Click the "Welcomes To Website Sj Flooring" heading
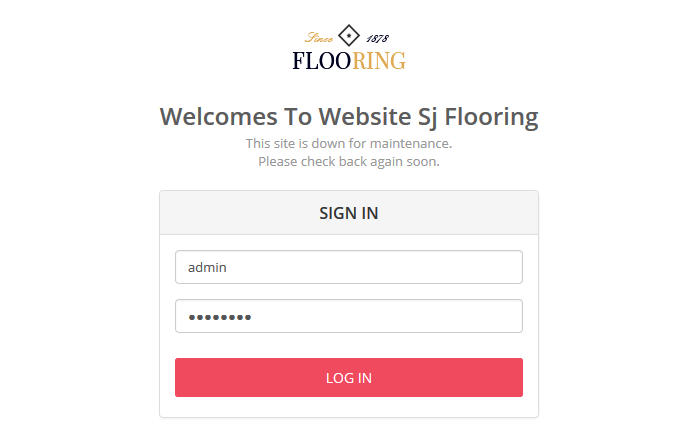Viewport: 684px width, 445px height. pos(349,117)
